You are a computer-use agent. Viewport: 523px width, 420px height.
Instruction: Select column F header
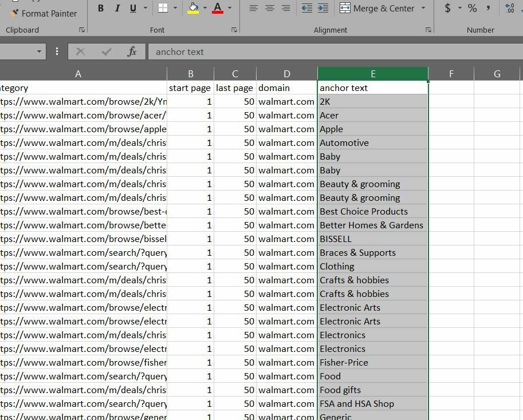(451, 74)
